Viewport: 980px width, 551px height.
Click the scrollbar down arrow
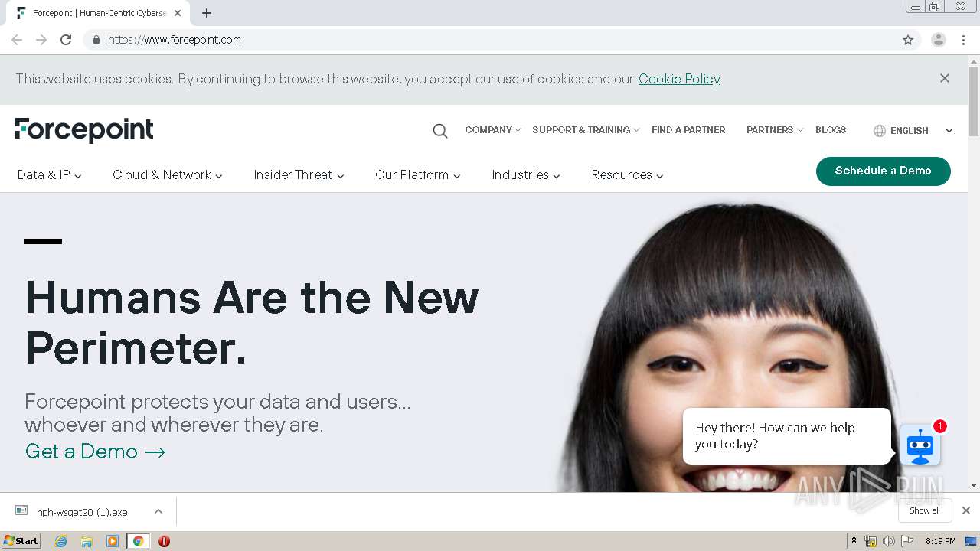974,485
